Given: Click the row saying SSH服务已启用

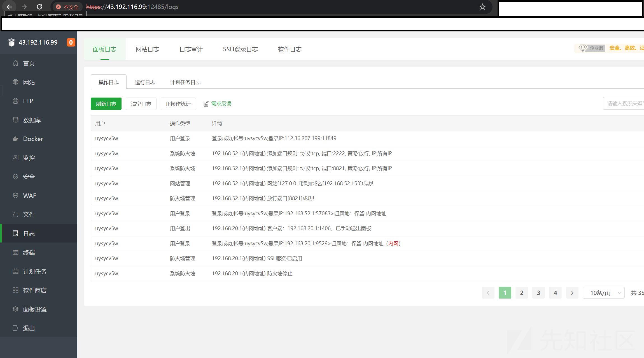Looking at the screenshot, I should tap(367, 258).
